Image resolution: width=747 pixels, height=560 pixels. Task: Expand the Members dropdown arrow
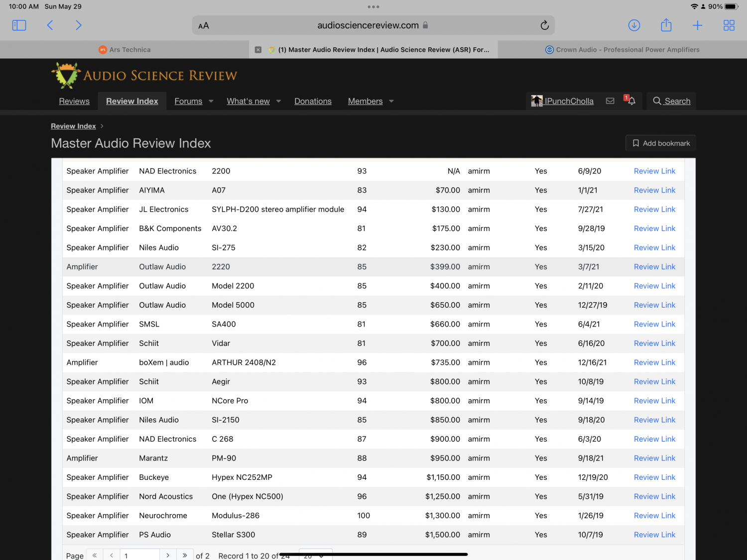click(x=391, y=101)
